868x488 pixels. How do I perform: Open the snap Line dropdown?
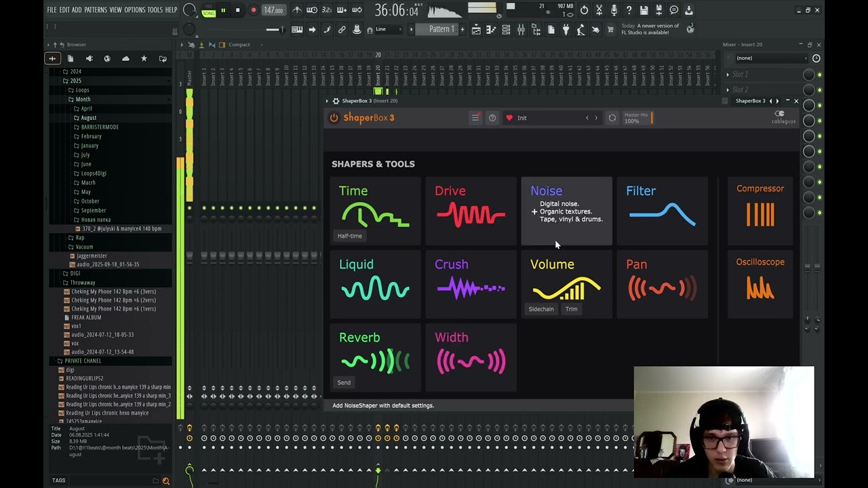(390, 29)
